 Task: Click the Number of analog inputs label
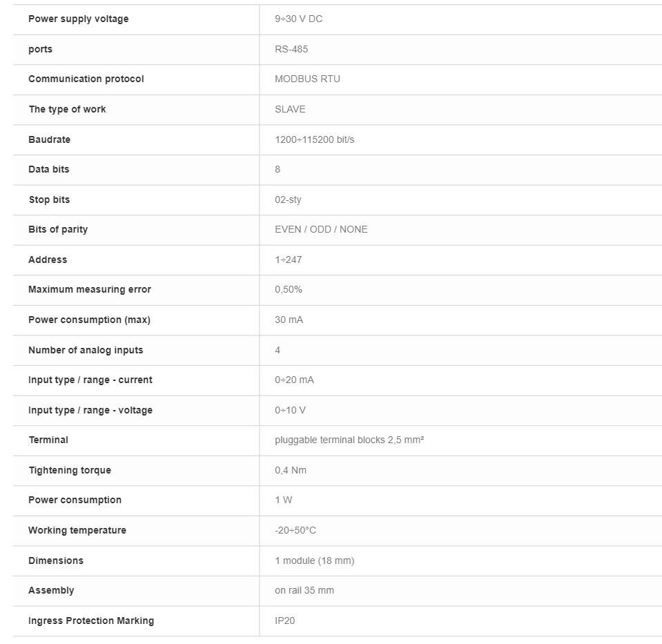pyautogui.click(x=86, y=350)
